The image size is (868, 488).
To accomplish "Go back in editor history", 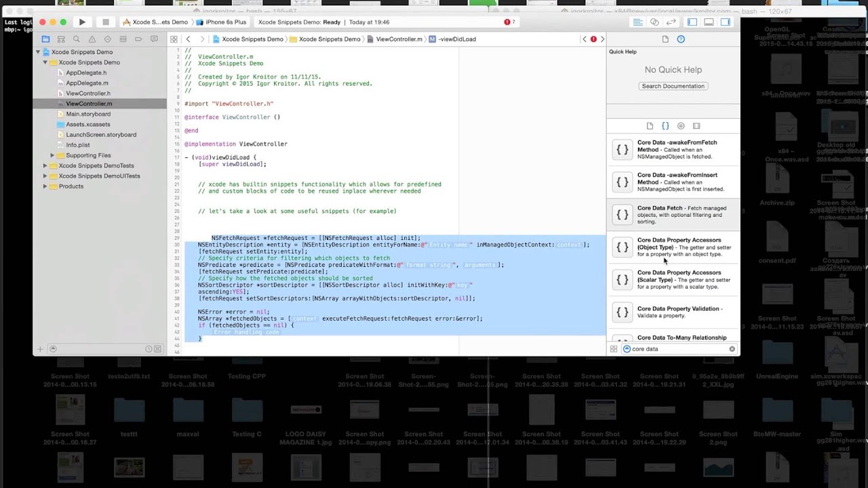I will pyautogui.click(x=189, y=39).
